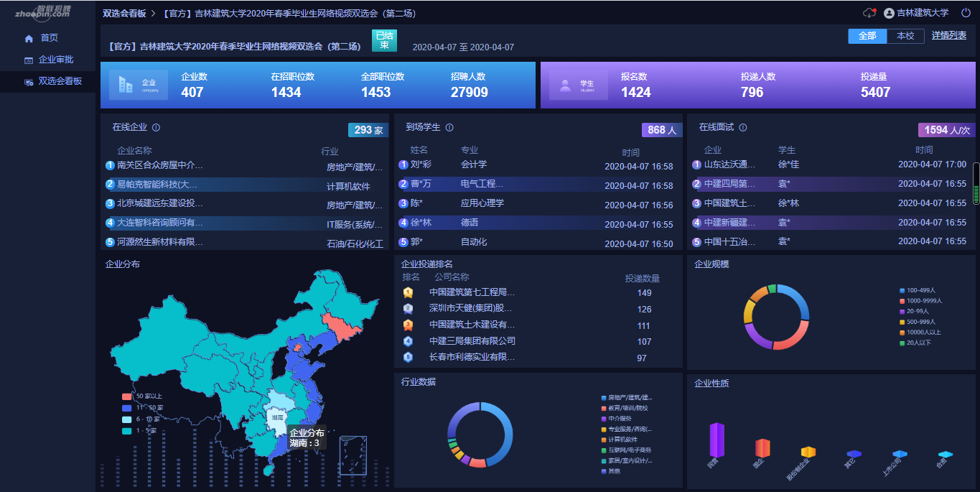
Task: Click student row 徐*林 德语
Action: [x=537, y=223]
